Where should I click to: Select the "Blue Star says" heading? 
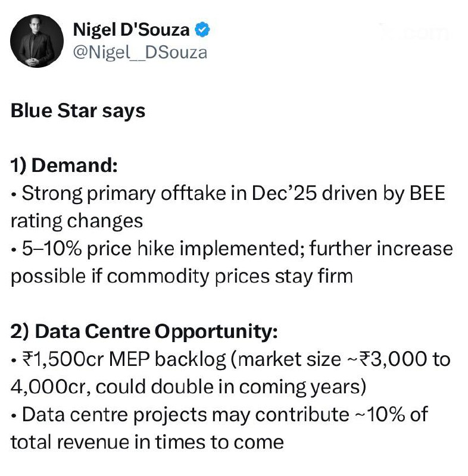[78, 111]
